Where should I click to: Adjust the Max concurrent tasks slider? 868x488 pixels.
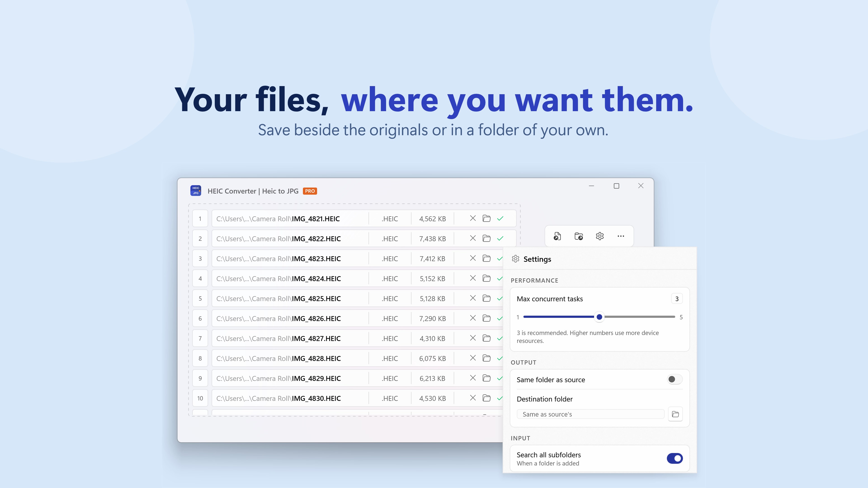[599, 317]
